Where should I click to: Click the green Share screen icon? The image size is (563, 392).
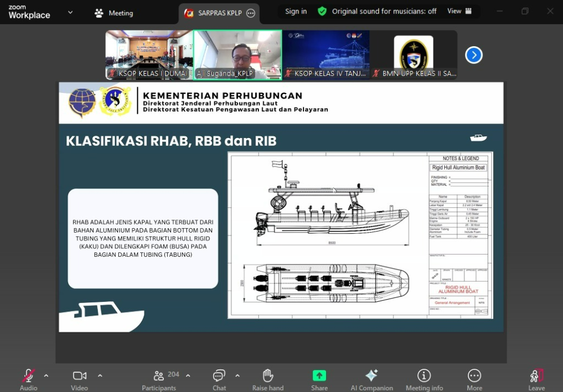click(x=319, y=376)
